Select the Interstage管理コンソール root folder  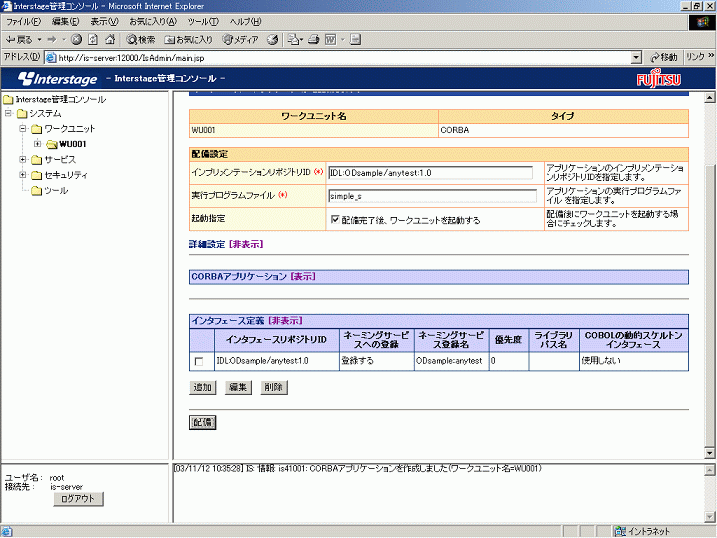55,99
